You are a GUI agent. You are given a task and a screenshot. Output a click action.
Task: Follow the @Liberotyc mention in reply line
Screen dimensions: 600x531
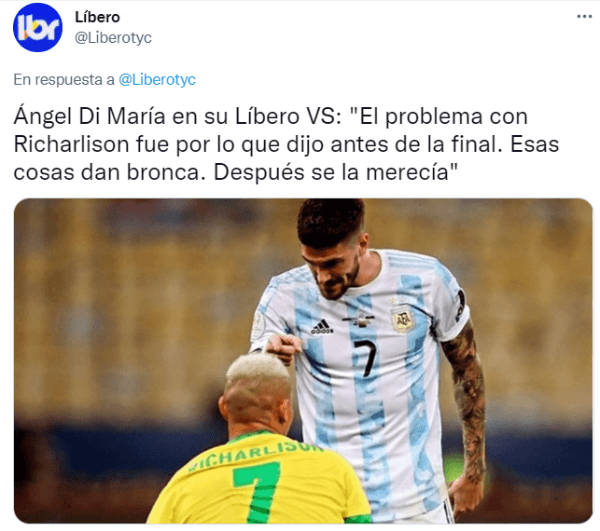(x=157, y=80)
